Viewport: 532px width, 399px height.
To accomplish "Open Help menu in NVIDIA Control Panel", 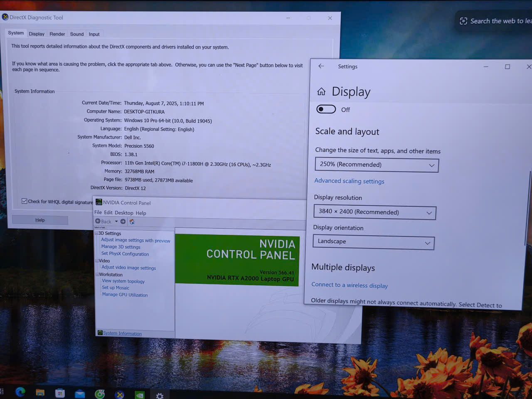I will (141, 213).
